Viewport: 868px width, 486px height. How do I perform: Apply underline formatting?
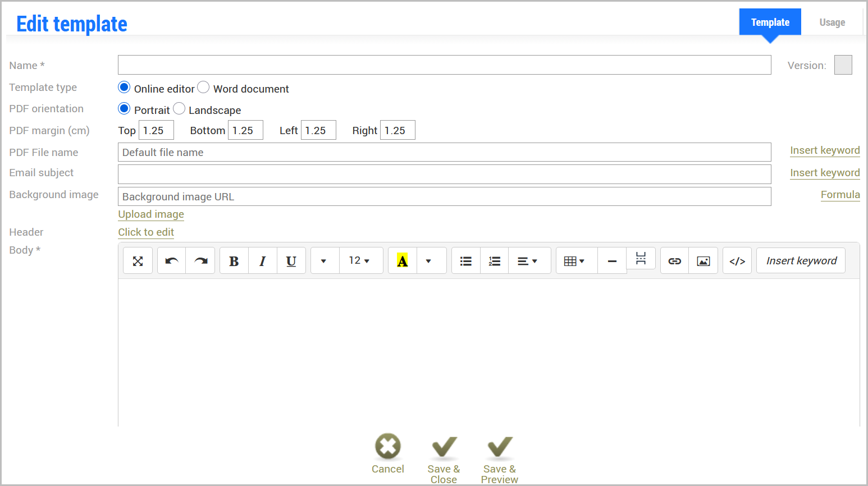click(291, 261)
